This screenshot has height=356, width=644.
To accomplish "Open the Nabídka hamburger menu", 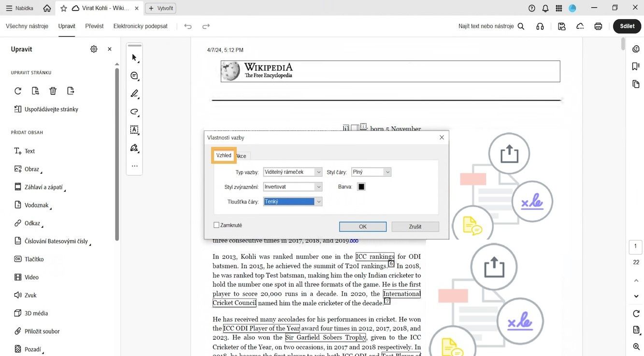I will coord(20,8).
